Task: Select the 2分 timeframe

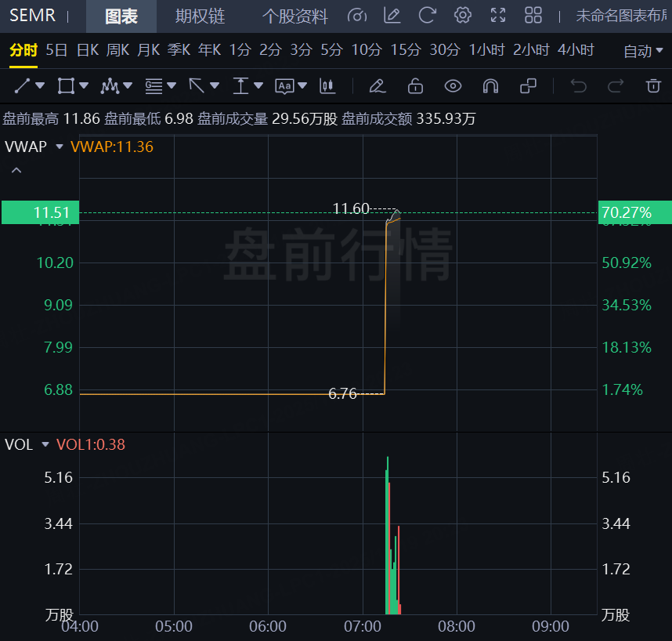Action: pos(270,50)
